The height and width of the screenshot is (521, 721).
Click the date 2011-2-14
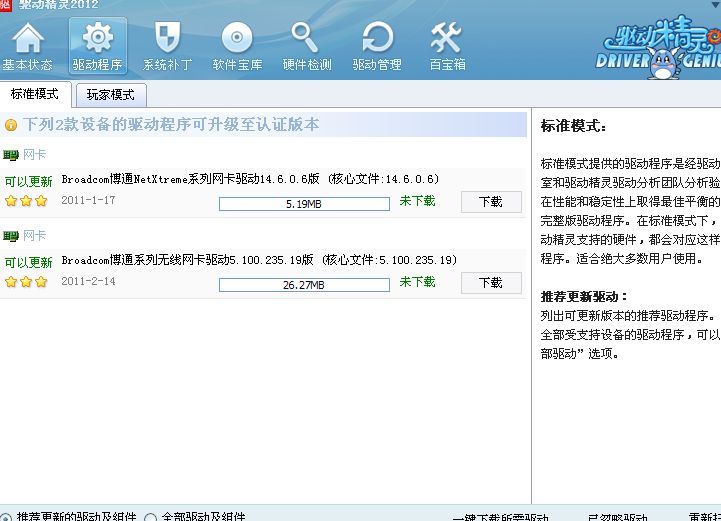click(88, 281)
